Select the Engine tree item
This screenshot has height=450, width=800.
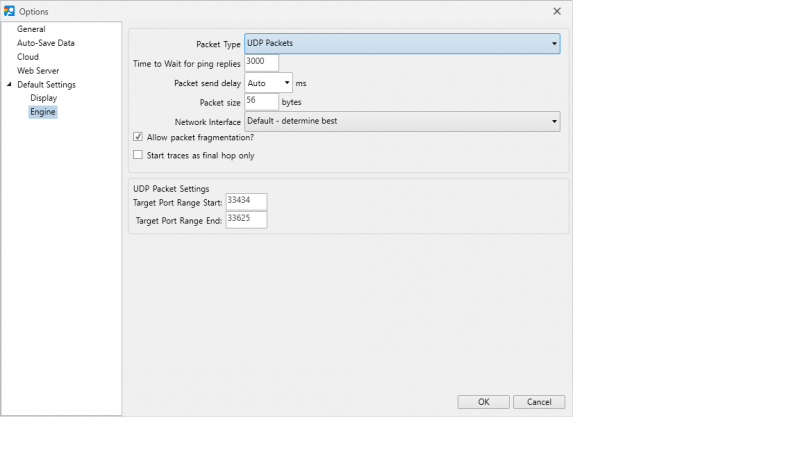coord(43,112)
